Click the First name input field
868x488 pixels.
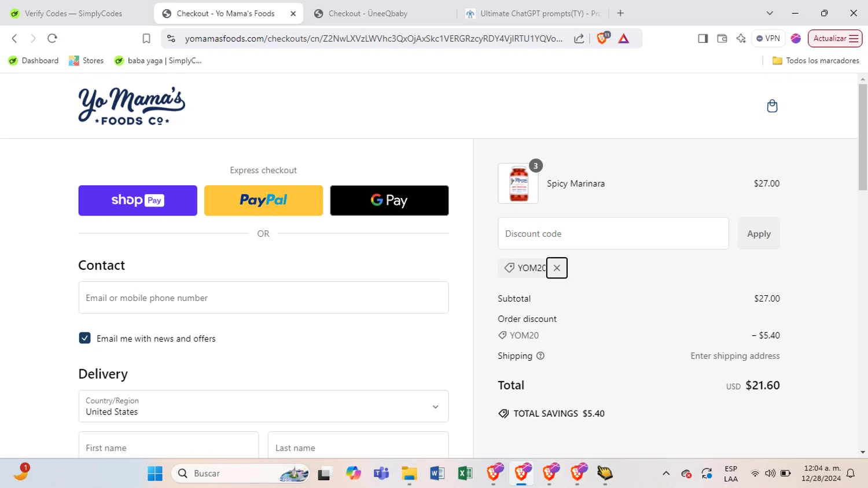click(168, 446)
